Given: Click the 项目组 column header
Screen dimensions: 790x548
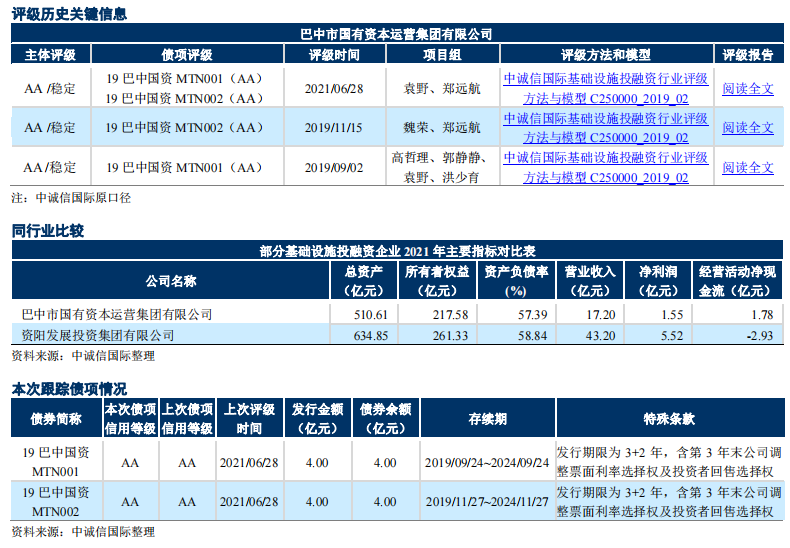Looking at the screenshot, I should point(442,54).
